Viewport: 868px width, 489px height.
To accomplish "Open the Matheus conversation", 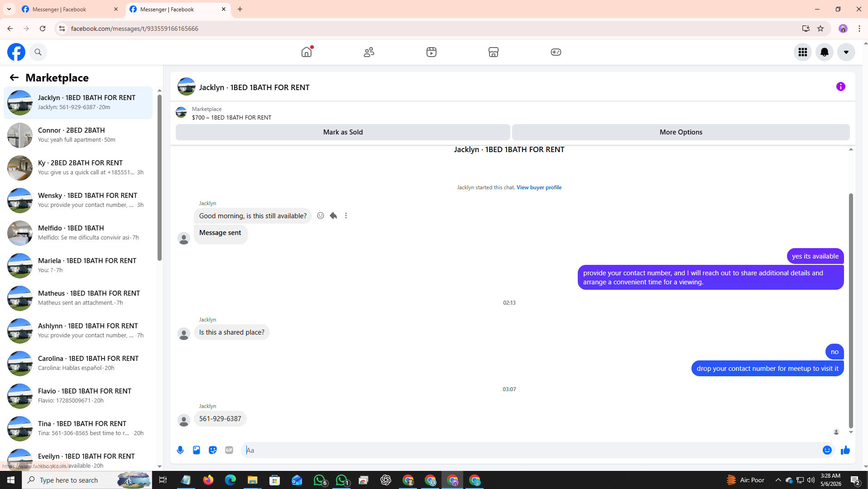I will (x=78, y=298).
